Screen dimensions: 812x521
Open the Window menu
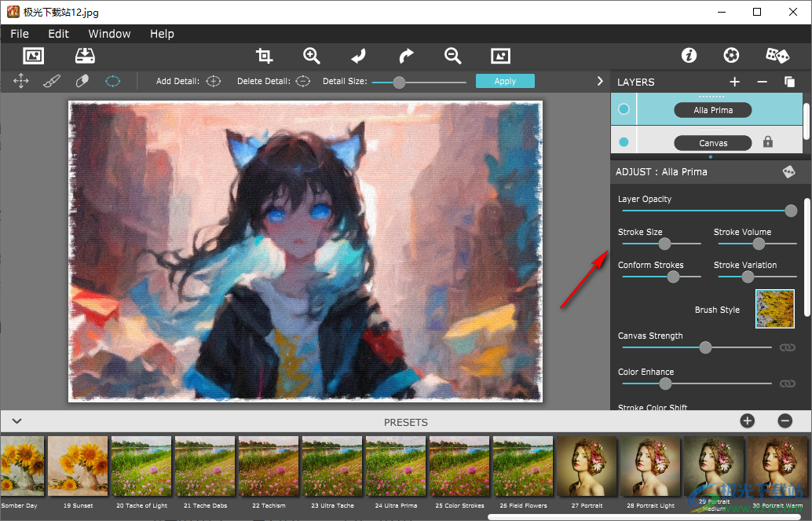click(109, 34)
